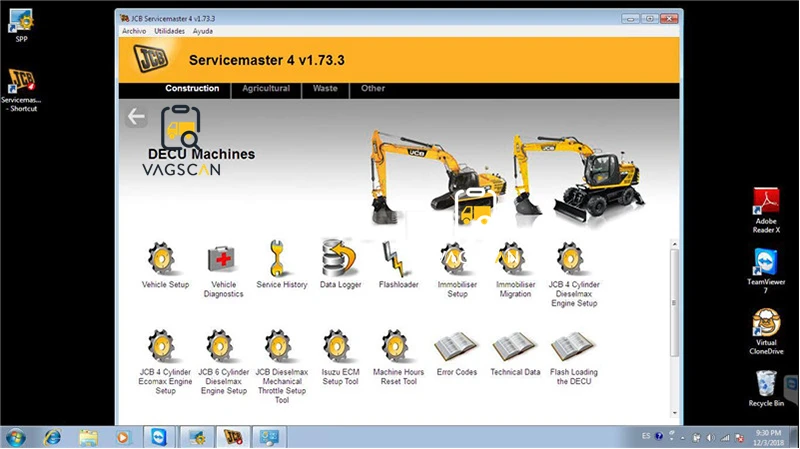This screenshot has width=800, height=449.
Task: Open Immobiliser Setup
Action: pyautogui.click(x=457, y=270)
